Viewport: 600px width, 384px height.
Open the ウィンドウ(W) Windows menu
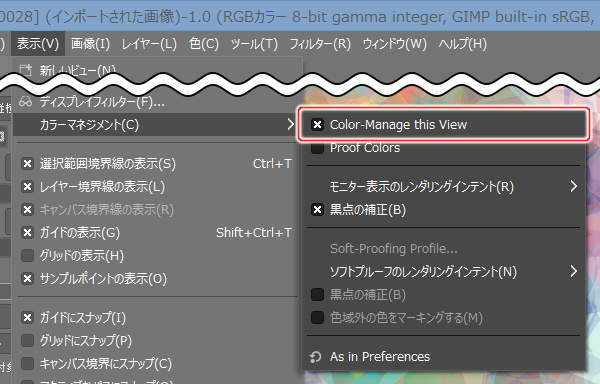tap(395, 44)
